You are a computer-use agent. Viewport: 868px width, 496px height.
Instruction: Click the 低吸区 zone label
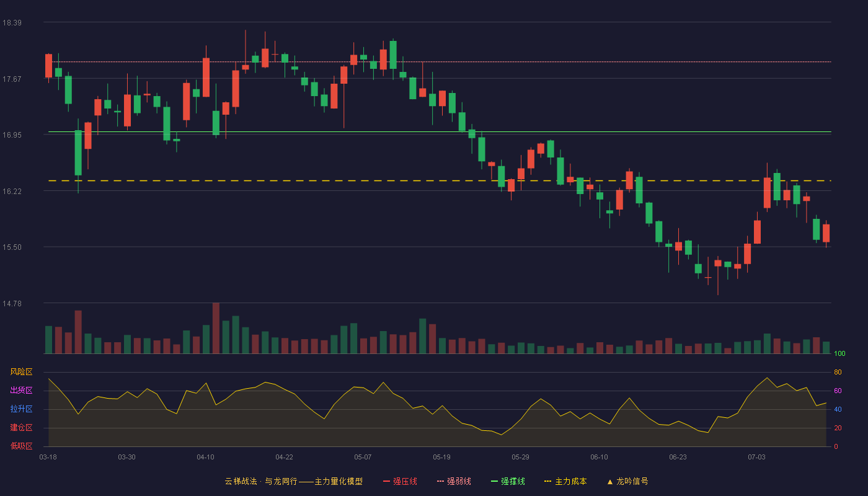pyautogui.click(x=21, y=446)
